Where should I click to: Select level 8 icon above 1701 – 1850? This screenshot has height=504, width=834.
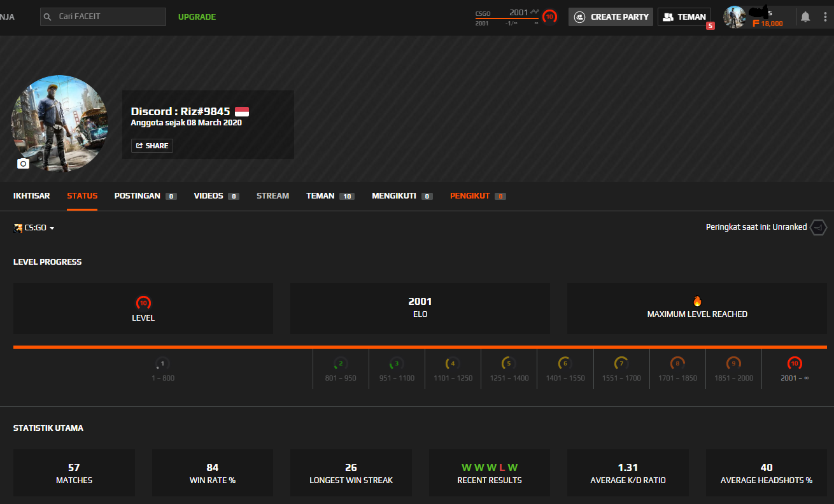677,364
